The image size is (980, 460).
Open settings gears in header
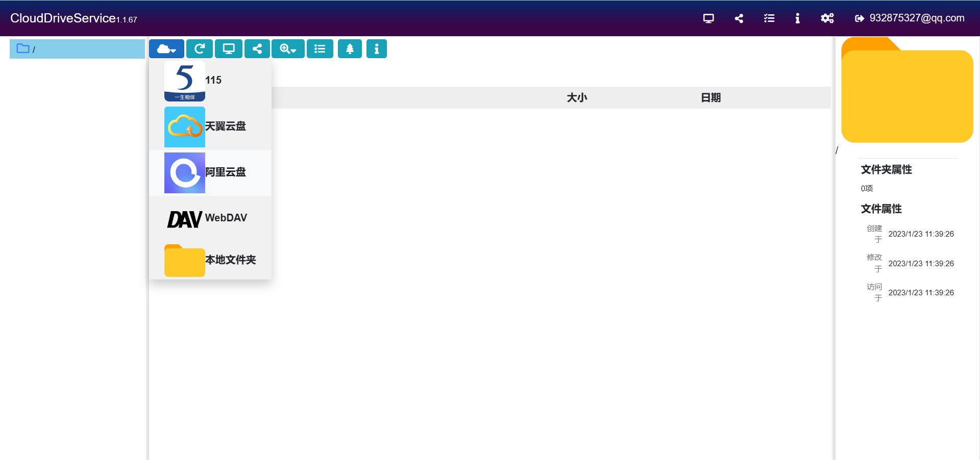(x=827, y=18)
